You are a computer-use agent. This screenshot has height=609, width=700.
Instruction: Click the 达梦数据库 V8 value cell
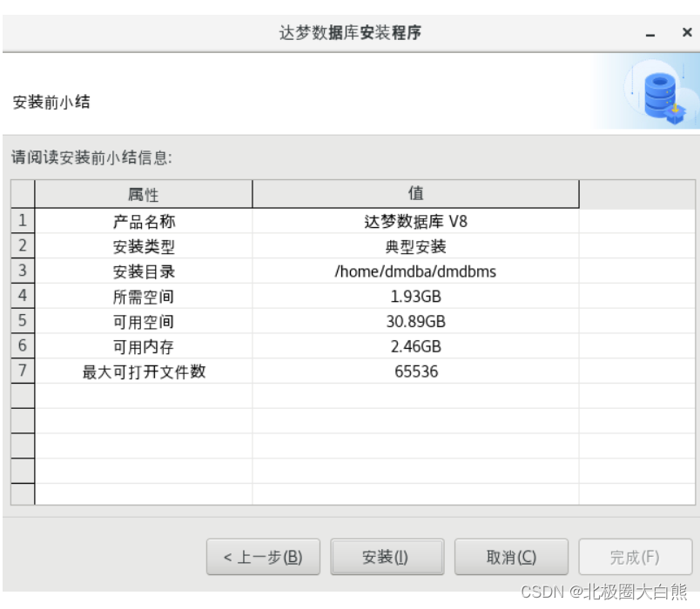pos(415,221)
